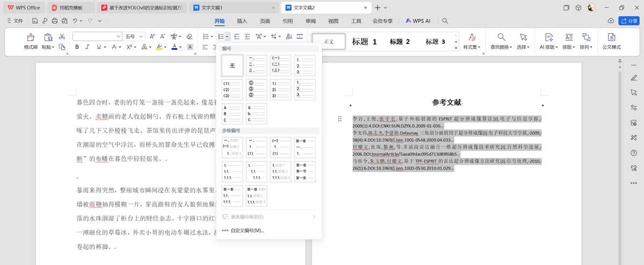Toggle character shading (gray A) button

coord(189,47)
